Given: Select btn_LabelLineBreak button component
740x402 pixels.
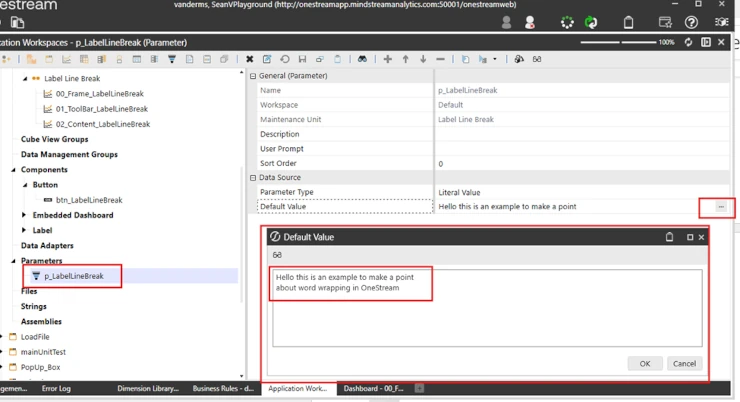Looking at the screenshot, I should pos(89,200).
